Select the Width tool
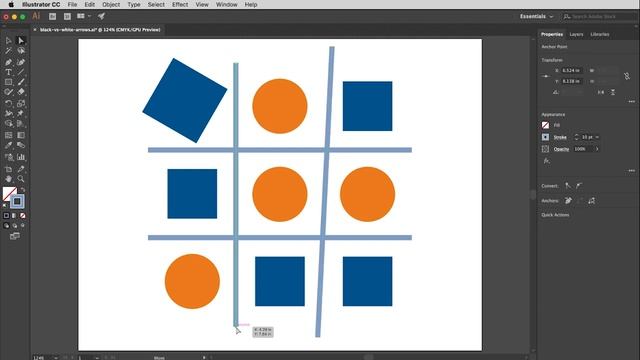This screenshot has height=360, width=640. pos(9,113)
